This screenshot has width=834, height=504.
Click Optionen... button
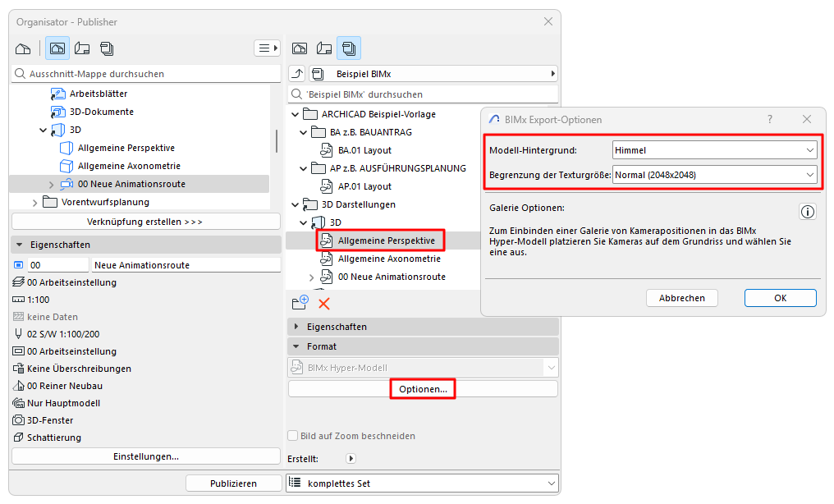[x=423, y=389]
